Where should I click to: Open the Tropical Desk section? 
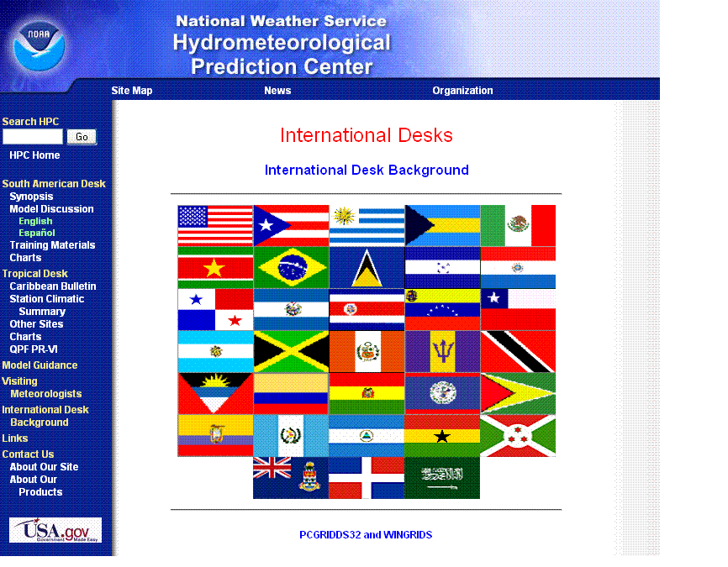tap(34, 274)
